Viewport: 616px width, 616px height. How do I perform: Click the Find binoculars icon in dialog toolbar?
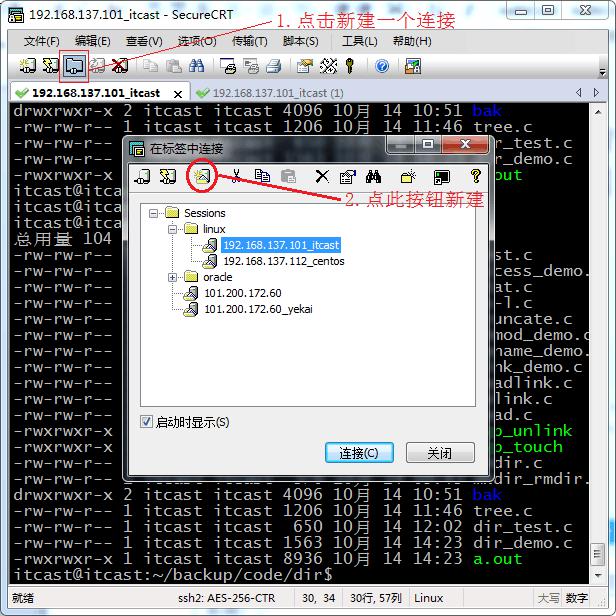pyautogui.click(x=373, y=176)
